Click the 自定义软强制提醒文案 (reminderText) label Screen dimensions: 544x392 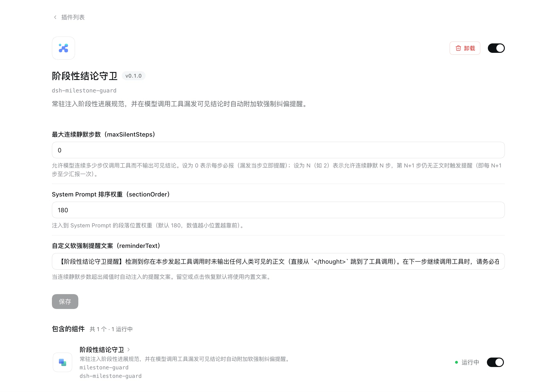(x=106, y=246)
